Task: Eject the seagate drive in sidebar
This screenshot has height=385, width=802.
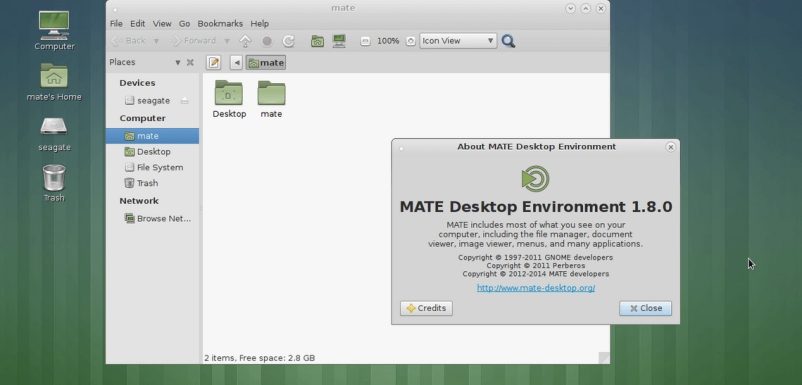Action: (184, 101)
